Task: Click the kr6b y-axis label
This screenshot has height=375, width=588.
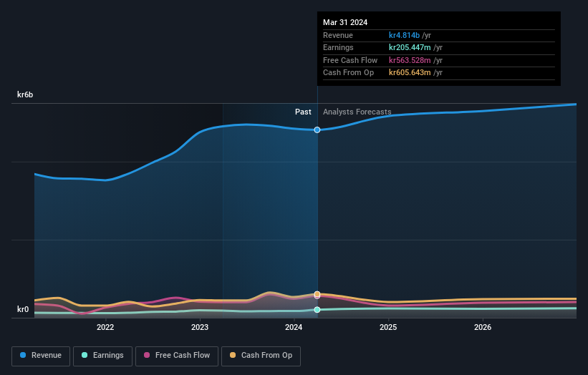Action: 25,94
